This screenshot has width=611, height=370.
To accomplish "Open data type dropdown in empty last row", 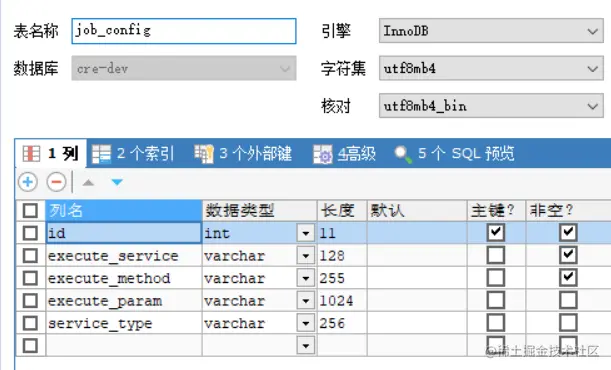I will 306,345.
